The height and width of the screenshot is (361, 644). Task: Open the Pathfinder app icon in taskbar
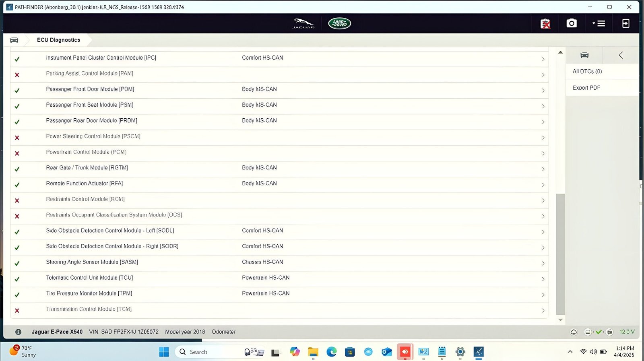pos(479,352)
